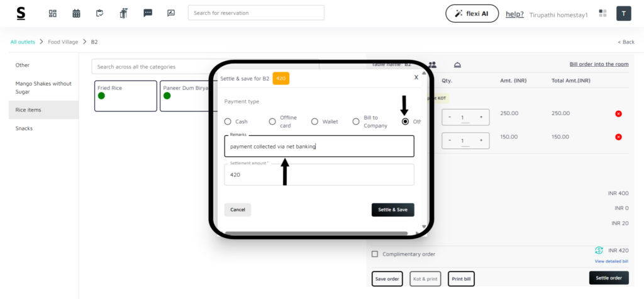Select Bill to Company radio option

[357, 121]
